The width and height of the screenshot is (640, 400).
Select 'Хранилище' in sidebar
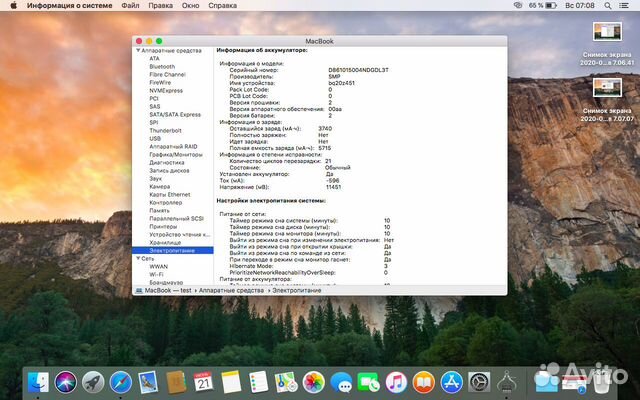coord(165,242)
